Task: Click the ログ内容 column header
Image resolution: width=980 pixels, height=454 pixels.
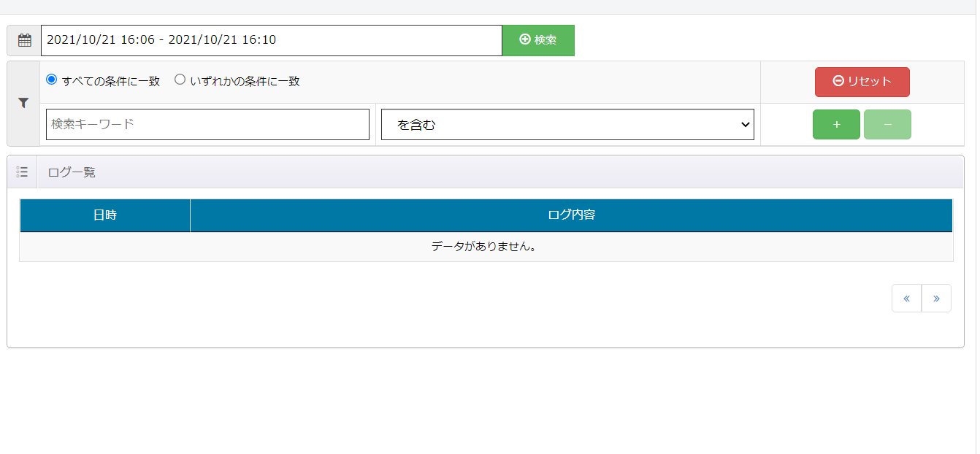Action: coord(572,215)
